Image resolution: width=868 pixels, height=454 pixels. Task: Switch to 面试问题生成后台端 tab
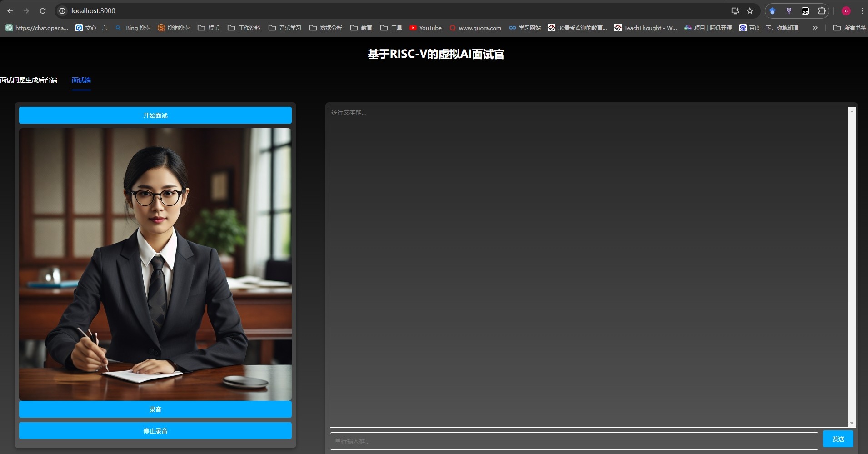tap(29, 80)
